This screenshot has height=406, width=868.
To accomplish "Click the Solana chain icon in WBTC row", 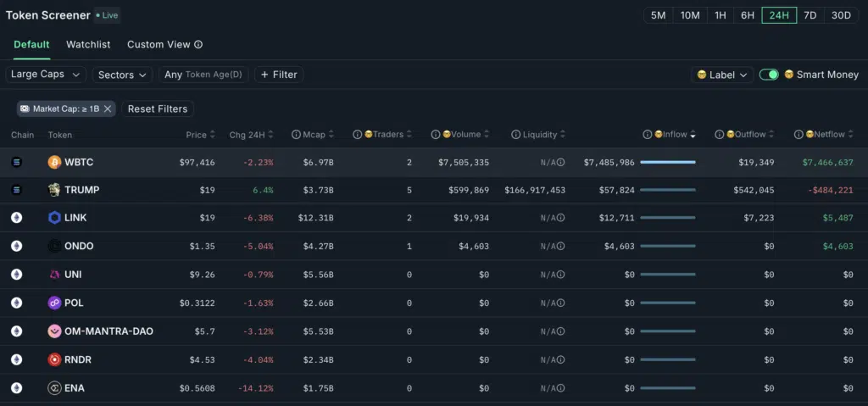I will pyautogui.click(x=17, y=162).
